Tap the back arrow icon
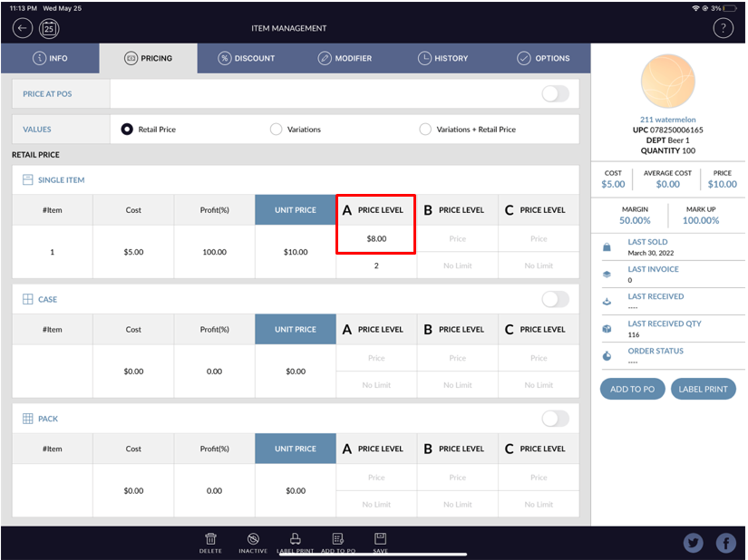The image size is (748, 560). click(x=22, y=28)
